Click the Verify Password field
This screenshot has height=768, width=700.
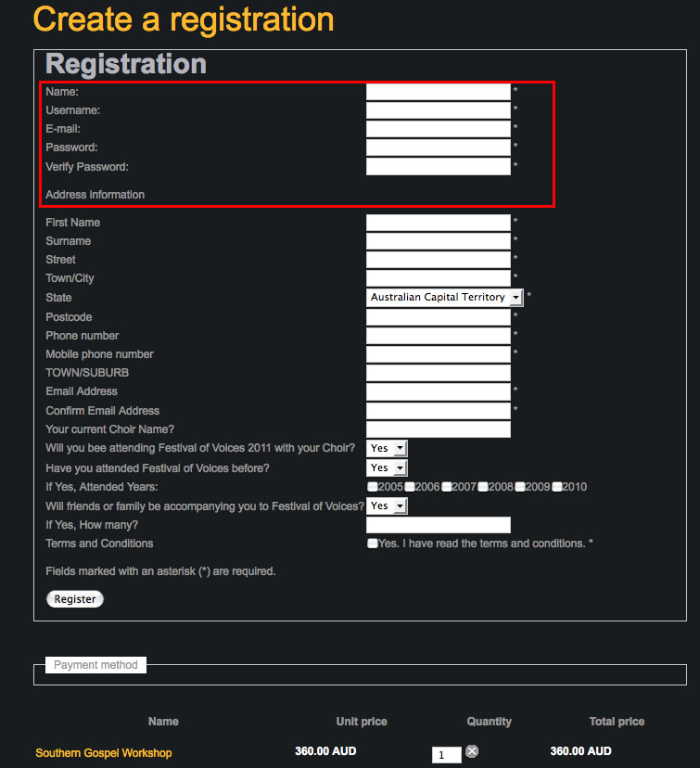[x=438, y=167]
